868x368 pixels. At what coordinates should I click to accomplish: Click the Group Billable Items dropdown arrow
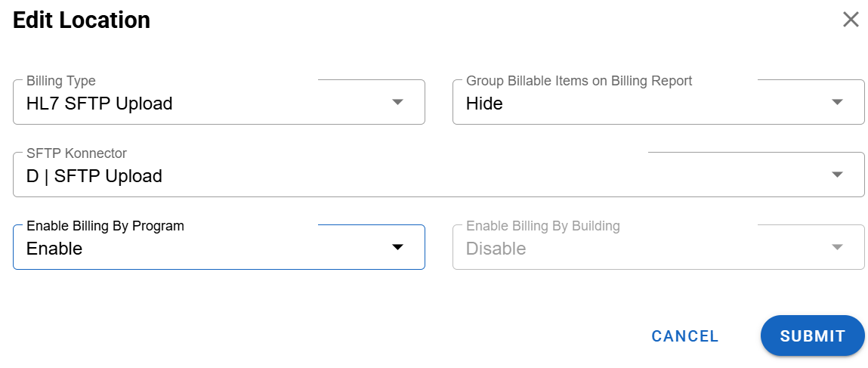point(837,103)
